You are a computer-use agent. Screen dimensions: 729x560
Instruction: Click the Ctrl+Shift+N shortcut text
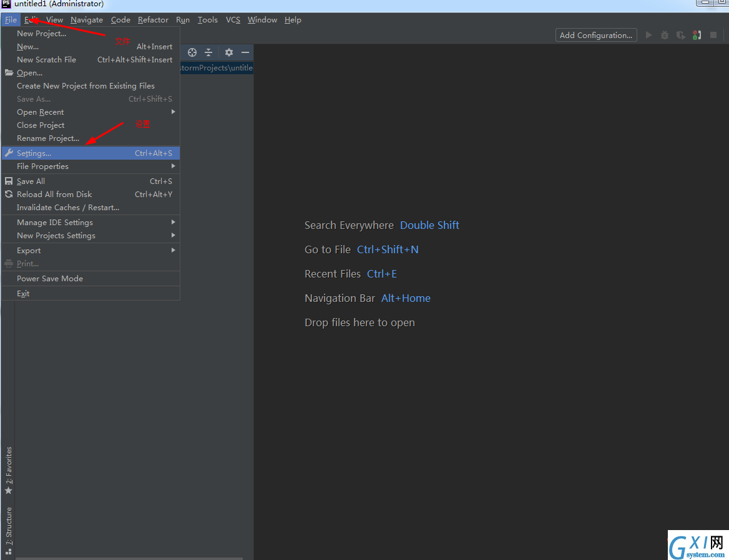388,250
